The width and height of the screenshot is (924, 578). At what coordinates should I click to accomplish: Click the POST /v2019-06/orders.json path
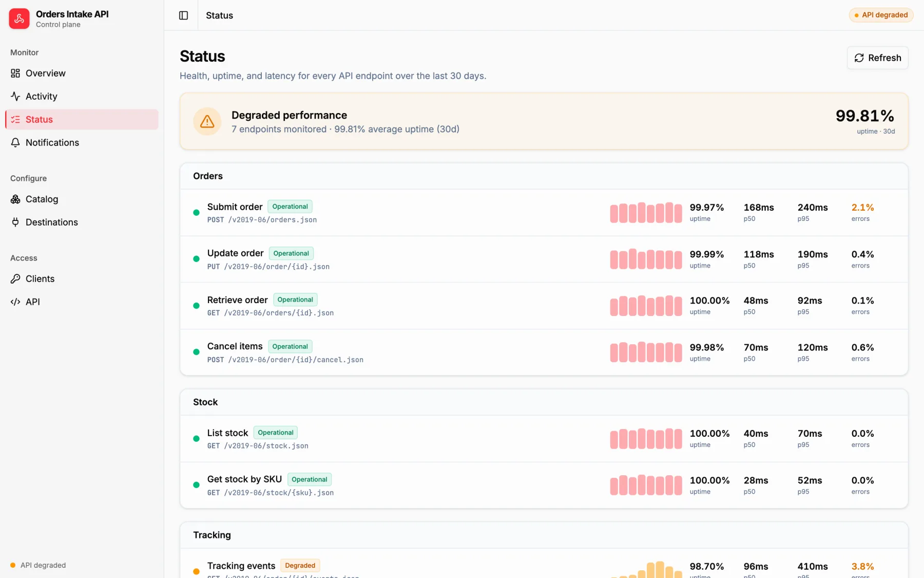[x=262, y=220]
